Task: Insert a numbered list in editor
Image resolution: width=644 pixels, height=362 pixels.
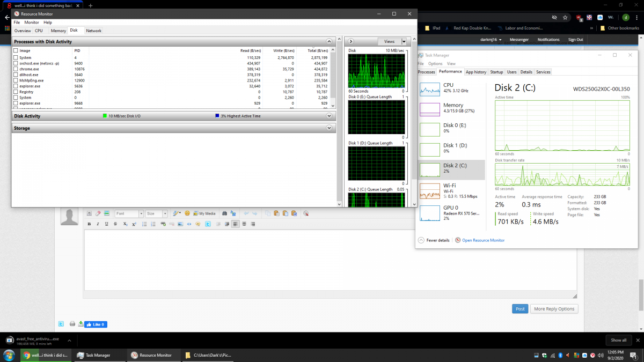Action: pyautogui.click(x=153, y=224)
